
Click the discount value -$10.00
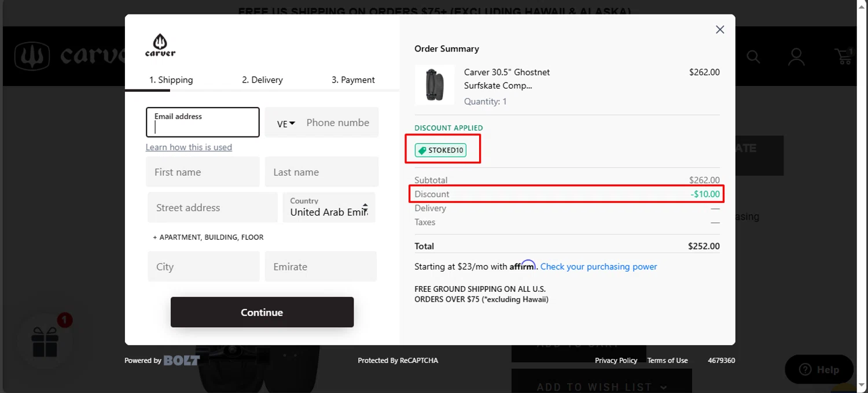[705, 194]
